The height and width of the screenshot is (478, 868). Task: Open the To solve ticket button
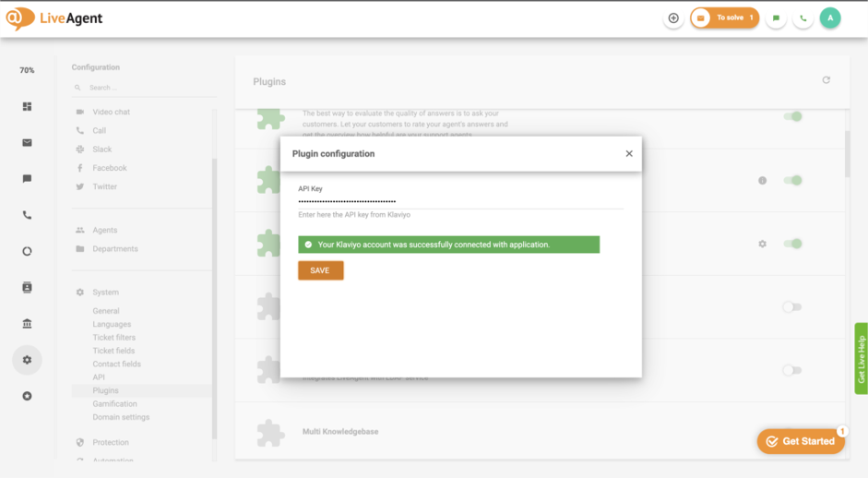tap(725, 18)
